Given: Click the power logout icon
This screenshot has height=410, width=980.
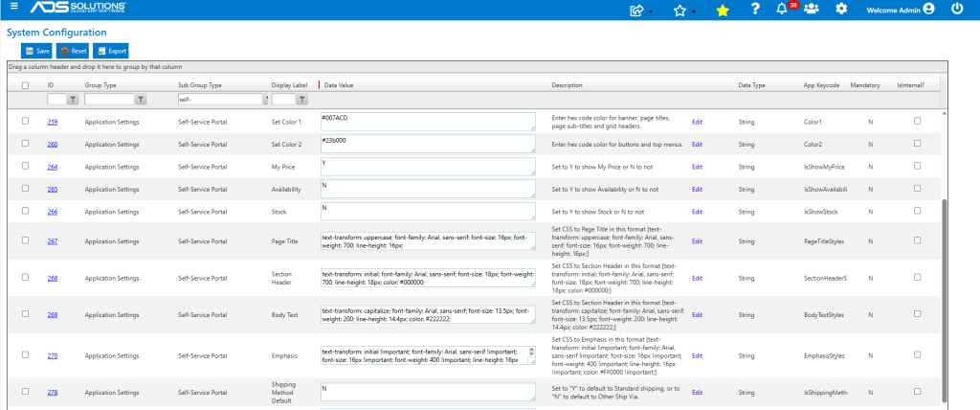Looking at the screenshot, I should tap(957, 9).
